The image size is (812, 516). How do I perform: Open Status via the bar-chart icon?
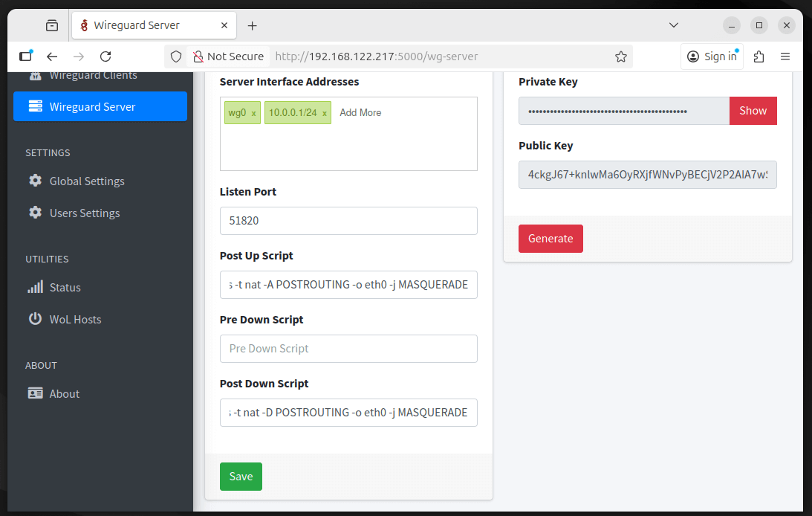coord(35,287)
